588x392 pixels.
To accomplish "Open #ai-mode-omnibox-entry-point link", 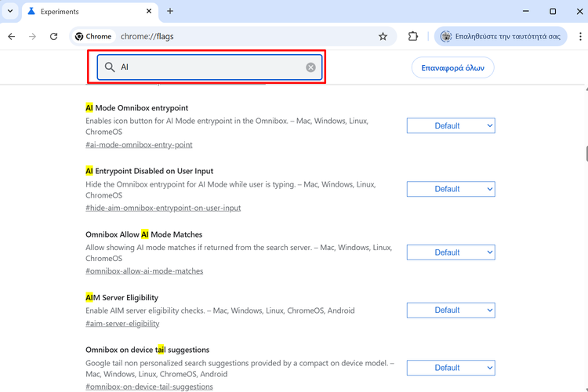I will pyautogui.click(x=139, y=145).
